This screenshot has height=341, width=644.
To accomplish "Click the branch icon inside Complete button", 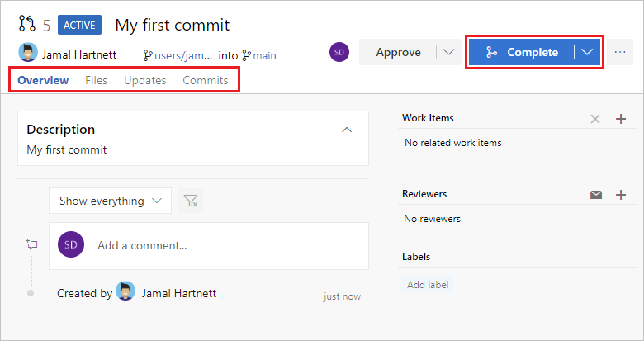I will click(491, 52).
